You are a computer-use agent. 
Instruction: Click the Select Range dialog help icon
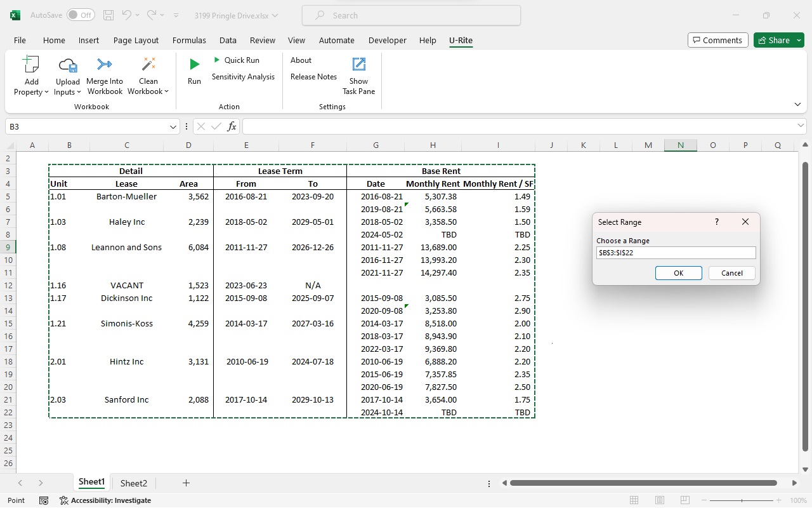tap(716, 222)
